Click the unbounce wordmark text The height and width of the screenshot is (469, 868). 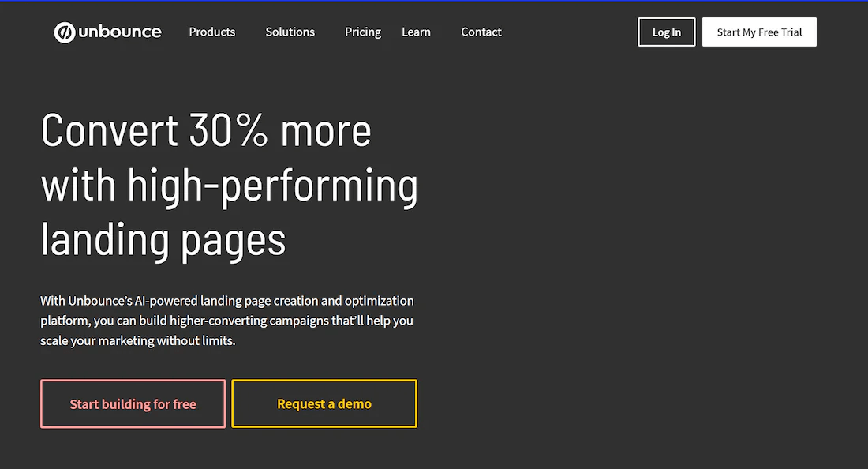click(x=120, y=32)
